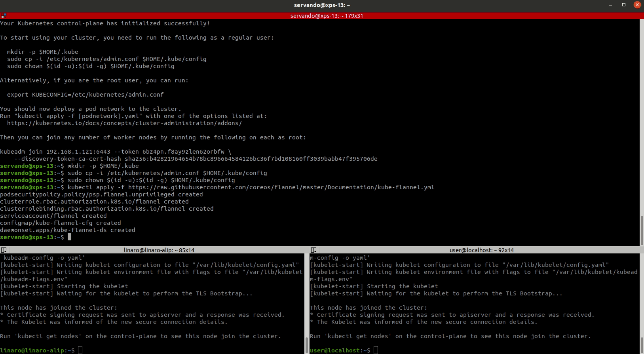Screen dimensions: 644x354
Task: Focus the linaro@linaro-alip prompt cursor
Action: (80, 350)
